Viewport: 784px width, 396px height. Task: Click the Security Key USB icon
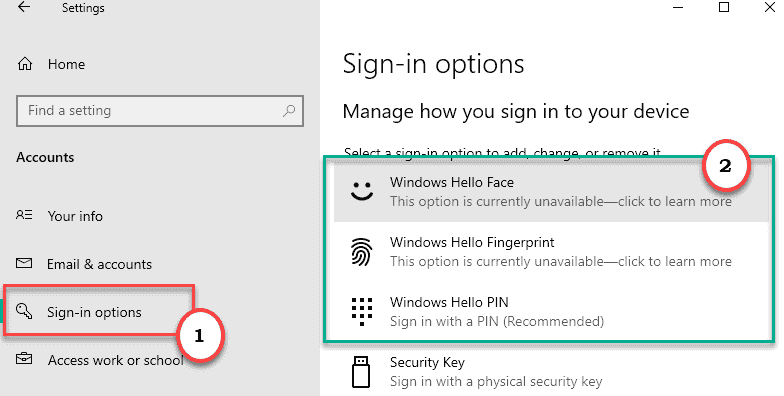click(361, 372)
